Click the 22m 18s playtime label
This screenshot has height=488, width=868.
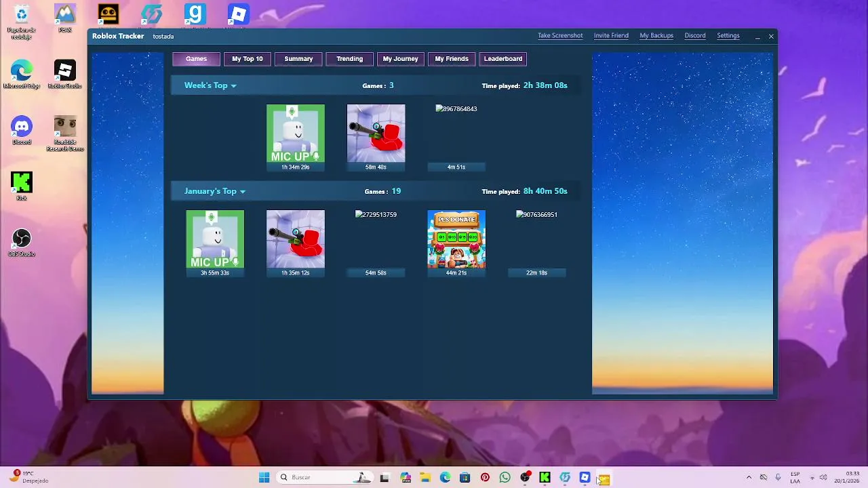[x=536, y=272]
